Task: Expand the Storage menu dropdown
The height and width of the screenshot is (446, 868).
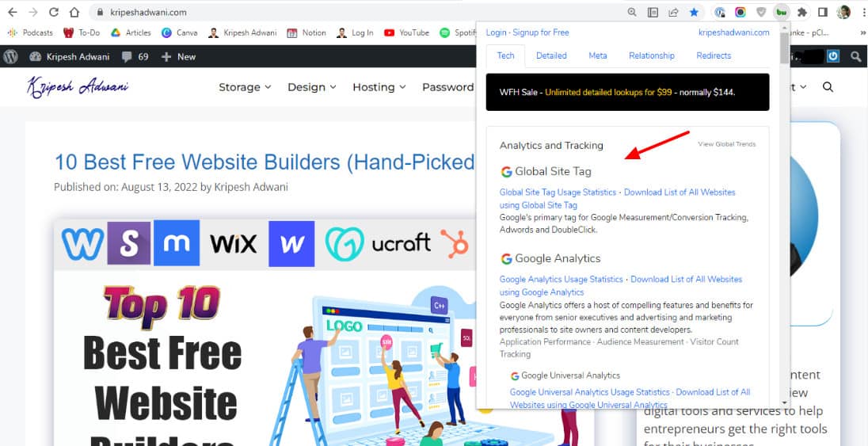Action: (245, 87)
